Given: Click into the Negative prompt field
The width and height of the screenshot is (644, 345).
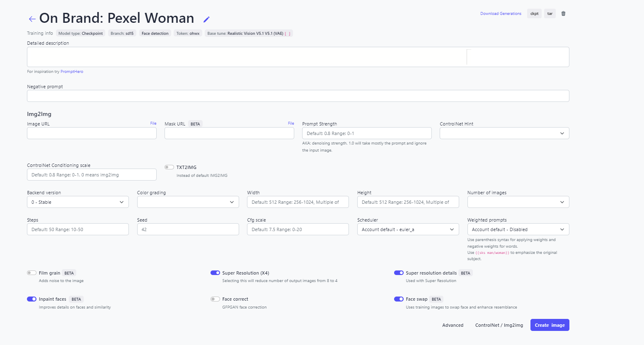Looking at the screenshot, I should (298, 96).
